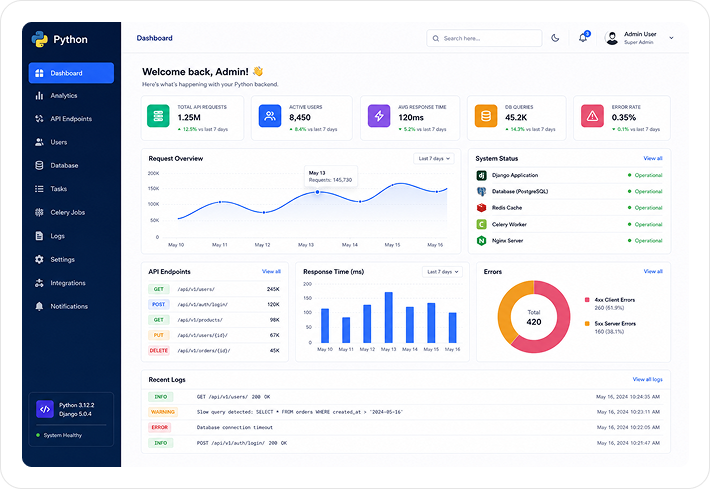Click the 4xx Client Errors red legend swatch
This screenshot has height=489, width=710.
point(587,300)
